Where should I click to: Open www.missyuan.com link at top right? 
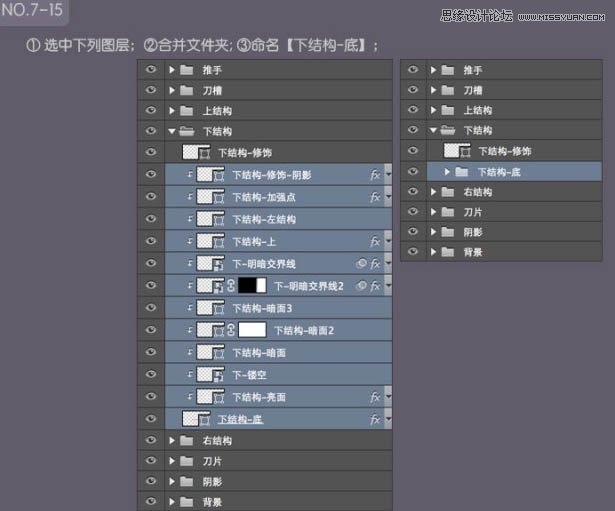561,17
